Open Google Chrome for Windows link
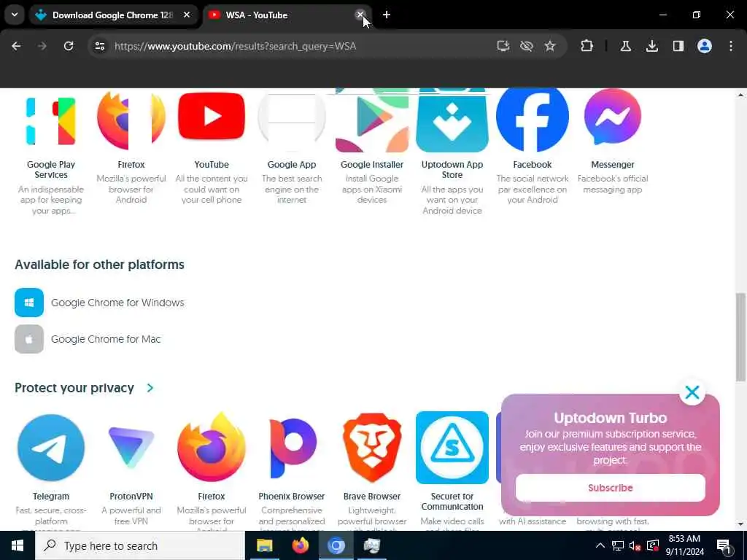747x560 pixels. (117, 303)
